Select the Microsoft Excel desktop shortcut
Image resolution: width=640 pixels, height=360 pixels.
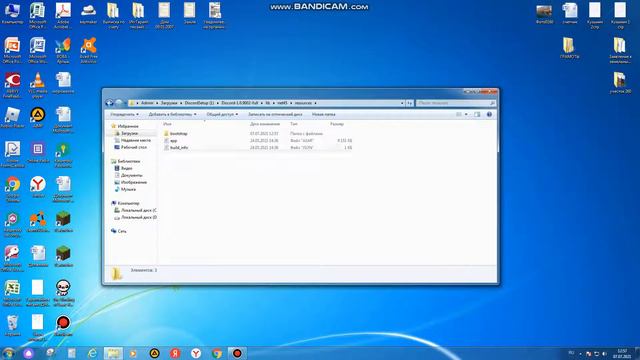point(12,293)
